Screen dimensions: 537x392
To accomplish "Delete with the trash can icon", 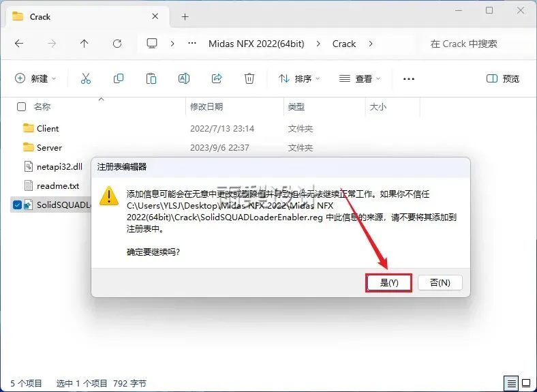I will pos(249,78).
